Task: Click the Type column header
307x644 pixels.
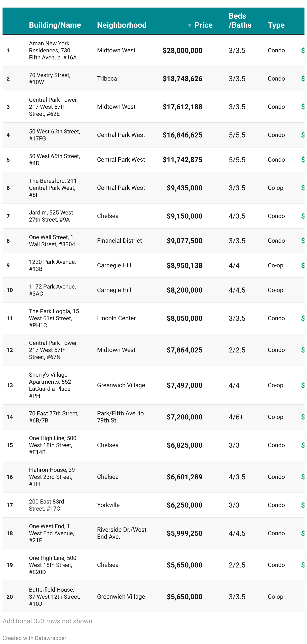Action: tap(276, 25)
